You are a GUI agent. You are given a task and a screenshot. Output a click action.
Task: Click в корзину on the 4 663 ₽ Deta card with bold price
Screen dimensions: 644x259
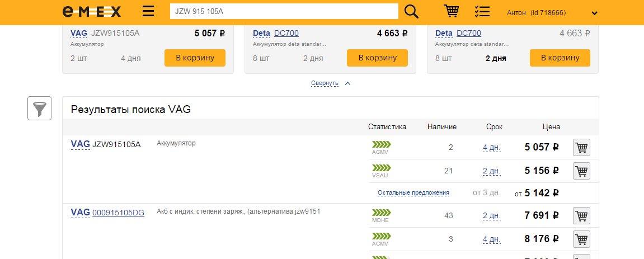pyautogui.click(x=377, y=58)
